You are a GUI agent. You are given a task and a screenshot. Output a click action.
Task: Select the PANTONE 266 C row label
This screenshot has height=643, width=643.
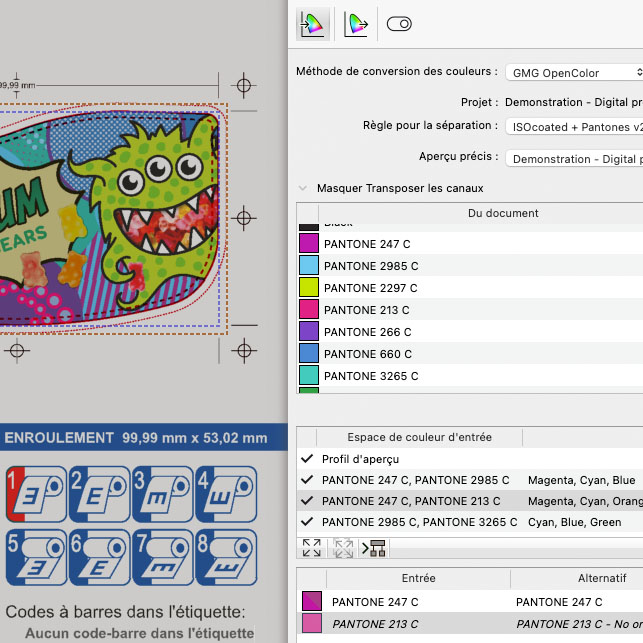pyautogui.click(x=367, y=332)
